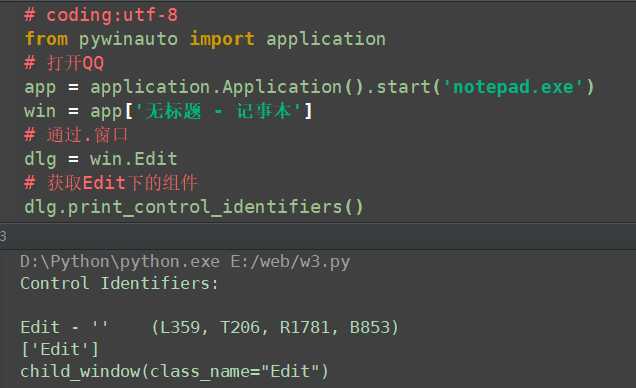The image size is (636, 388).
Task: Click 'win.Edit' in the dlg assignment
Action: click(x=133, y=159)
